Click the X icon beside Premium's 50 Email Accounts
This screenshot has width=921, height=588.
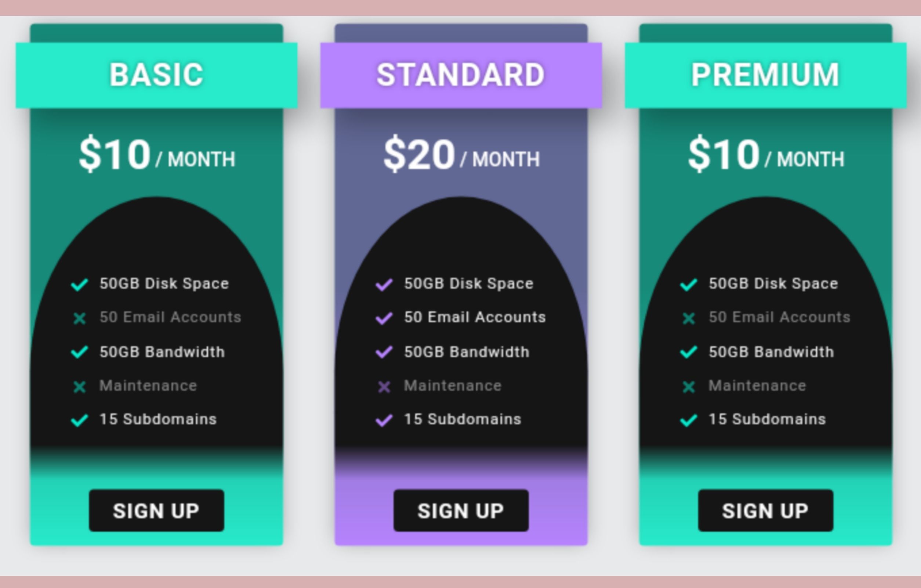click(688, 318)
